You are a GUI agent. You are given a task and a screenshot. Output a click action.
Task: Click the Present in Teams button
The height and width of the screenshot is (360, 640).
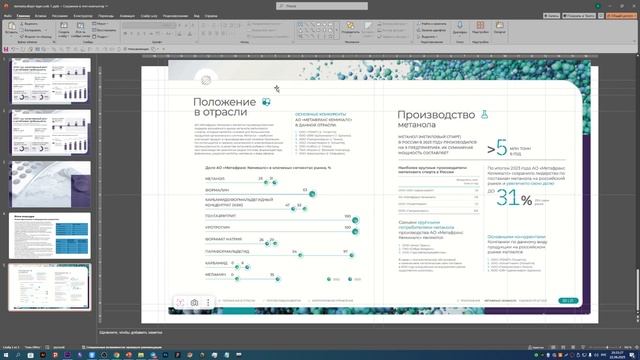coord(579,16)
